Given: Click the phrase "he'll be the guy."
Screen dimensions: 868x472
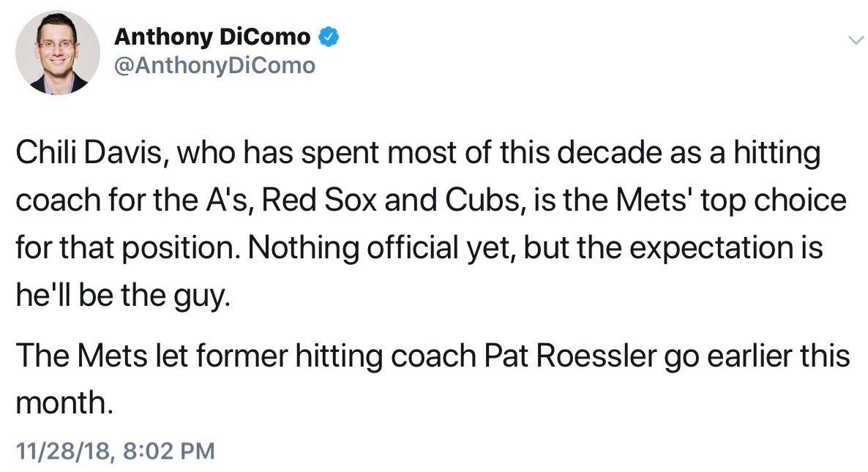Looking at the screenshot, I should [123, 294].
